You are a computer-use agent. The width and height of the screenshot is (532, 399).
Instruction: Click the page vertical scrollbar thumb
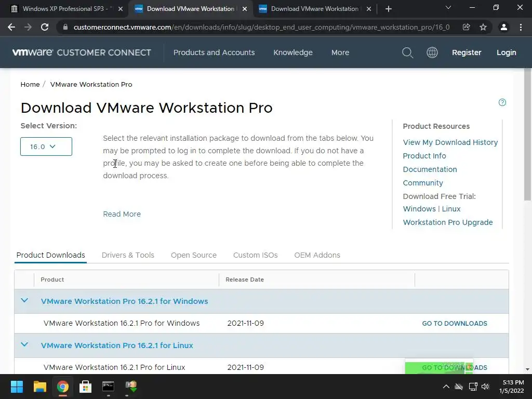tap(528, 134)
